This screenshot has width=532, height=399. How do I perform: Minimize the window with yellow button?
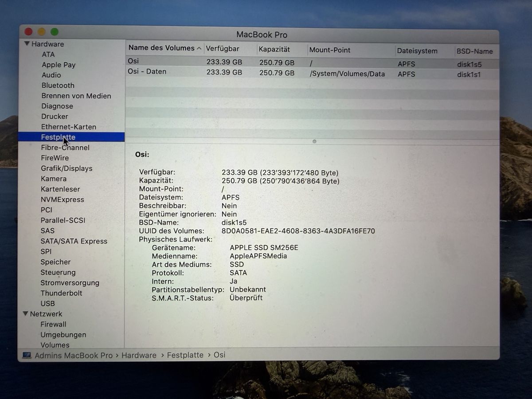coord(42,31)
